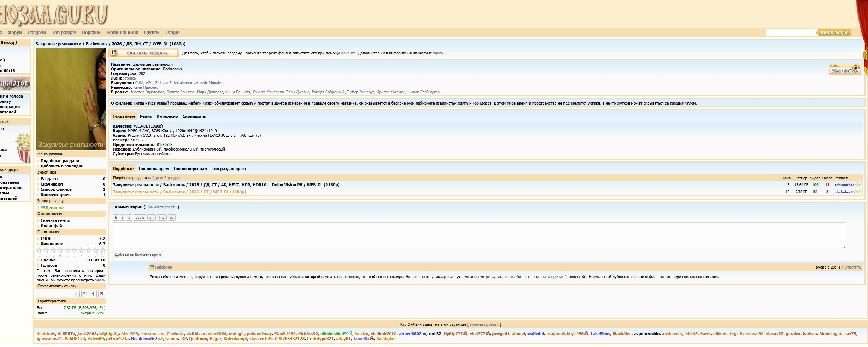Switch to Топ по жанрам tab
Screen dimensions: 868x347
pyautogui.click(x=153, y=169)
